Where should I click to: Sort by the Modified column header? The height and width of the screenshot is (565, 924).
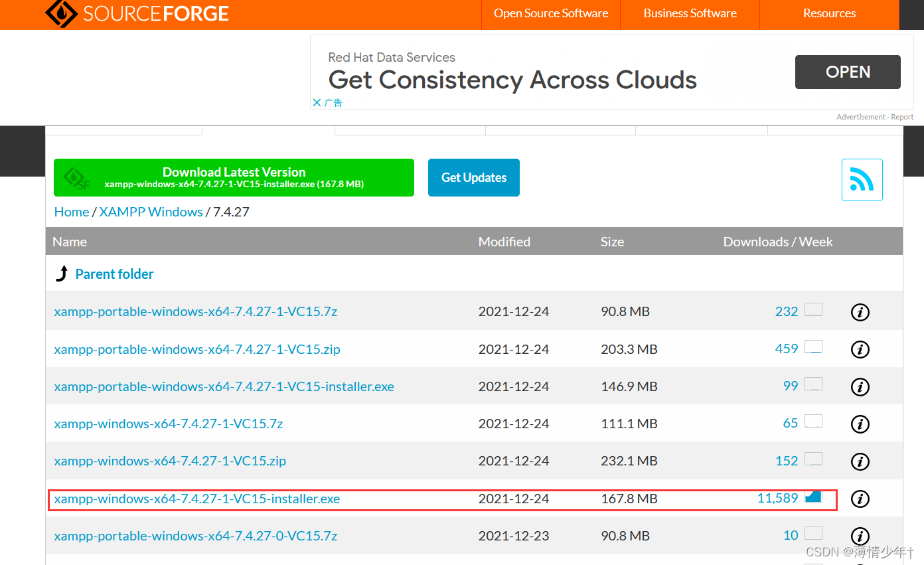tap(504, 242)
